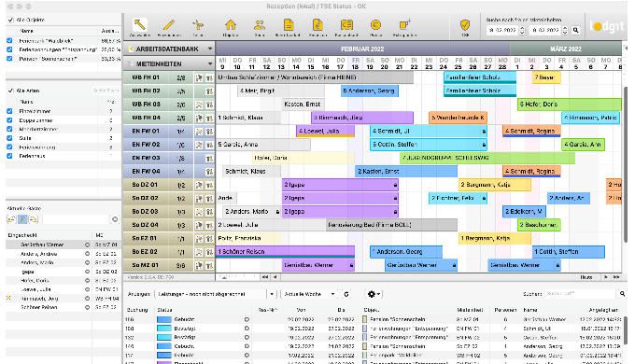Uncheck the Pension "Sonnenschein" checkbox
The image size is (635, 364).
coord(9,59)
